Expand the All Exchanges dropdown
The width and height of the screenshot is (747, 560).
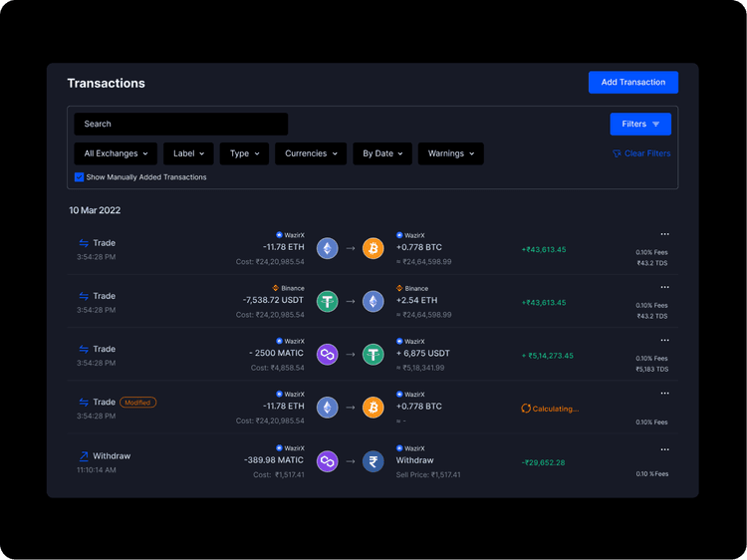coord(116,153)
